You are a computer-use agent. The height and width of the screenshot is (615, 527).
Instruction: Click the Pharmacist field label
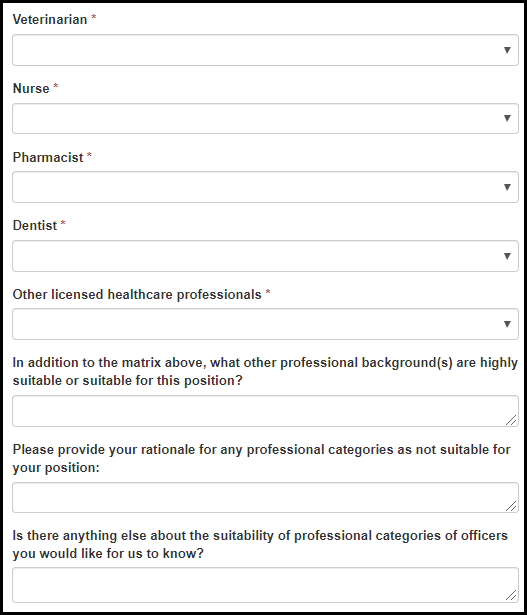48,157
